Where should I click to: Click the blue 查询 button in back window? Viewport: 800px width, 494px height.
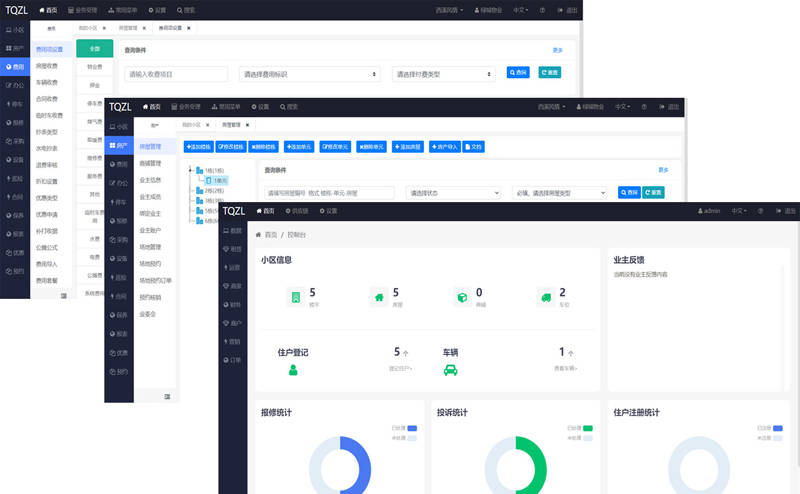[x=518, y=72]
